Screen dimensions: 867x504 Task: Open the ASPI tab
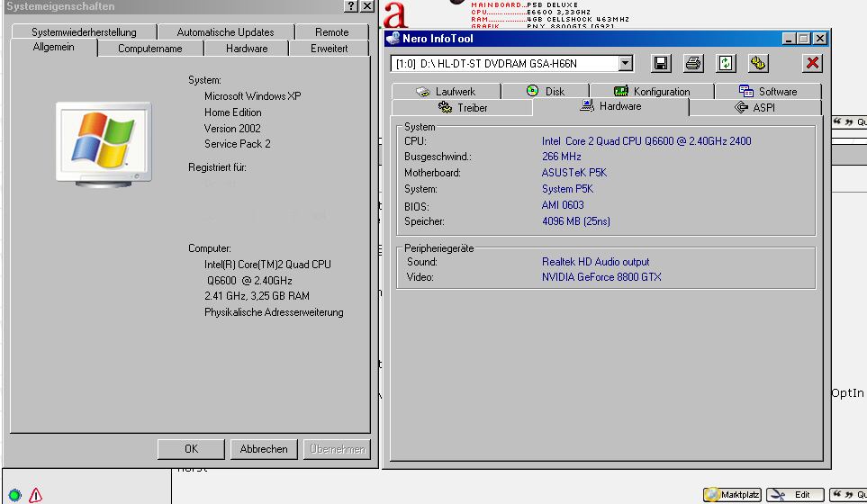click(754, 108)
